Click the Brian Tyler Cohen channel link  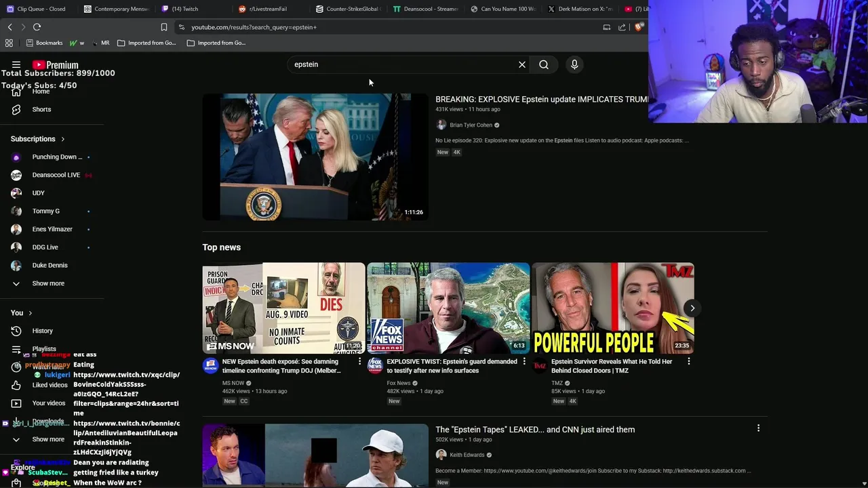pos(471,125)
